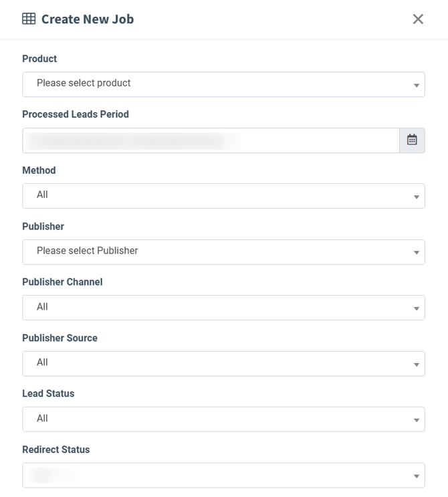This screenshot has height=497, width=448.
Task: Click the caret arrow of the Product field
Action: pyautogui.click(x=416, y=86)
